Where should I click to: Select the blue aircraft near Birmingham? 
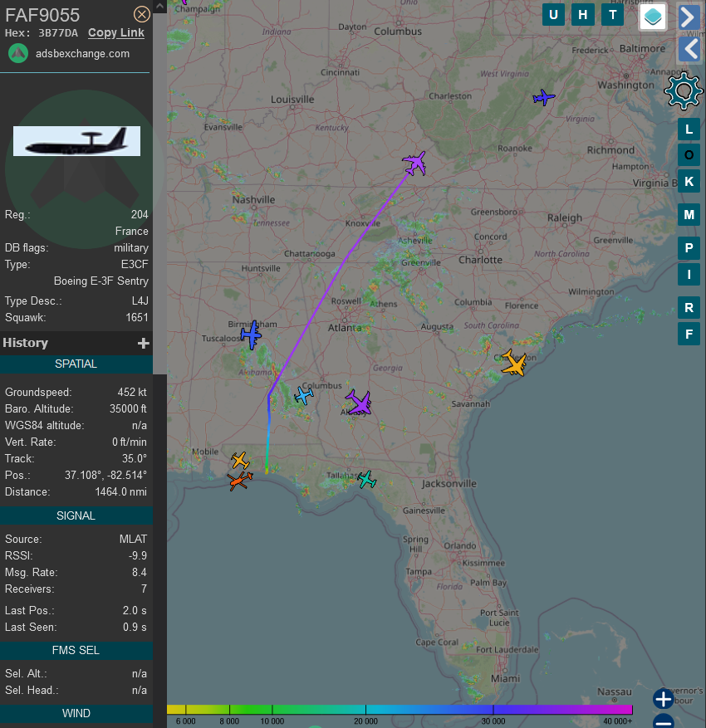(x=252, y=335)
